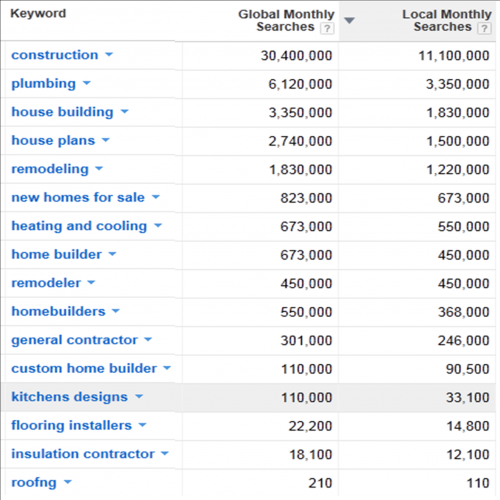
Task: Click the construction keyword link
Action: (x=55, y=55)
